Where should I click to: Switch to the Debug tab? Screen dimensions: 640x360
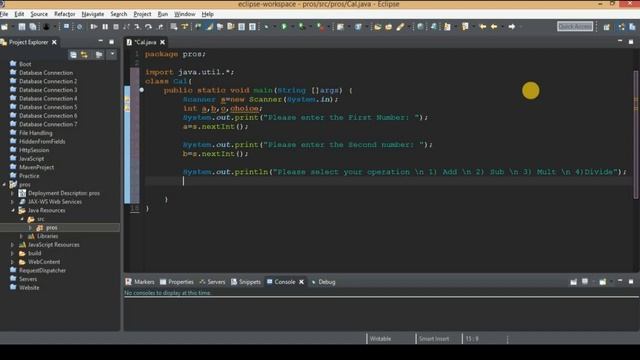[323, 282]
